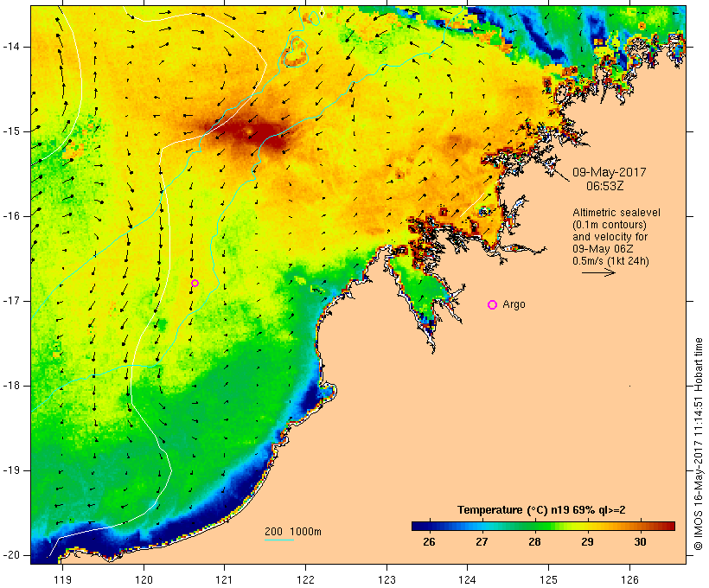
Task: Click the 0.5m/s velocity scale arrow
Action: tap(598, 272)
